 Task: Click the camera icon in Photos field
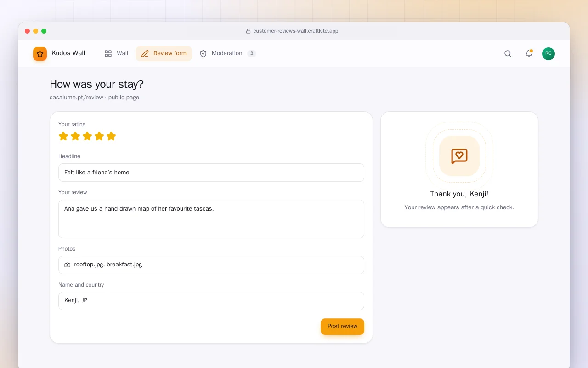click(68, 265)
